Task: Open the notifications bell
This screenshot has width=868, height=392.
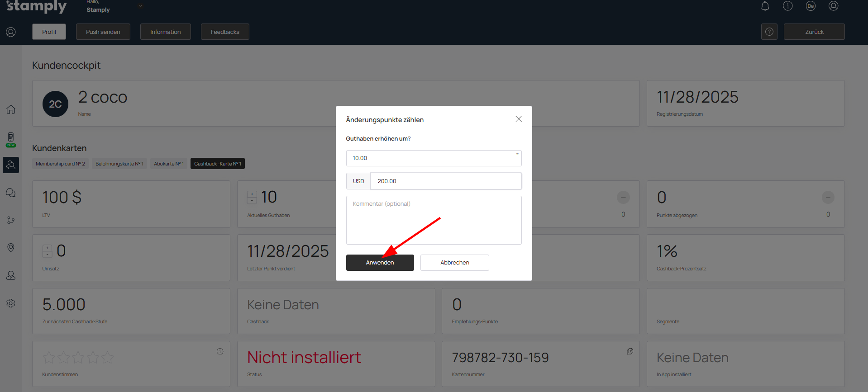Action: point(765,6)
